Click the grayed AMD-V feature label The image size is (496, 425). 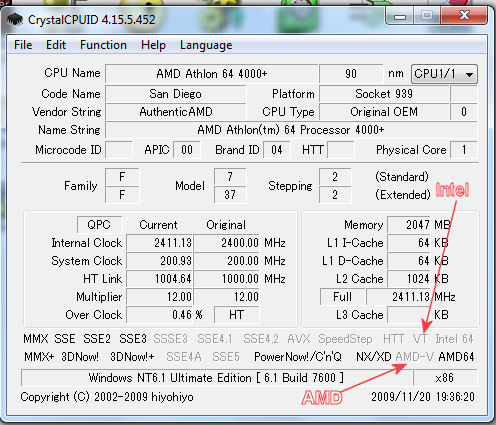tap(414, 357)
